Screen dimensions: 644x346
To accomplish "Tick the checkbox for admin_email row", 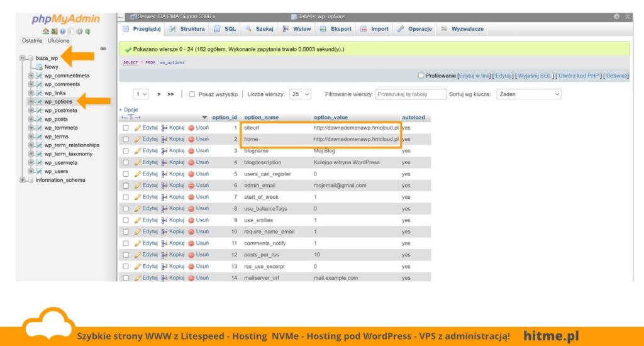I will (126, 186).
